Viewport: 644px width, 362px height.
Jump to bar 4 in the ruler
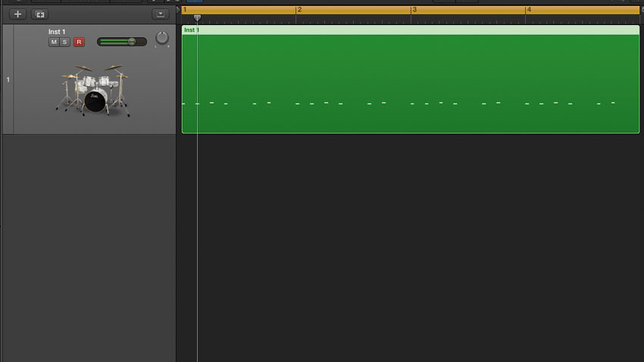pyautogui.click(x=529, y=9)
